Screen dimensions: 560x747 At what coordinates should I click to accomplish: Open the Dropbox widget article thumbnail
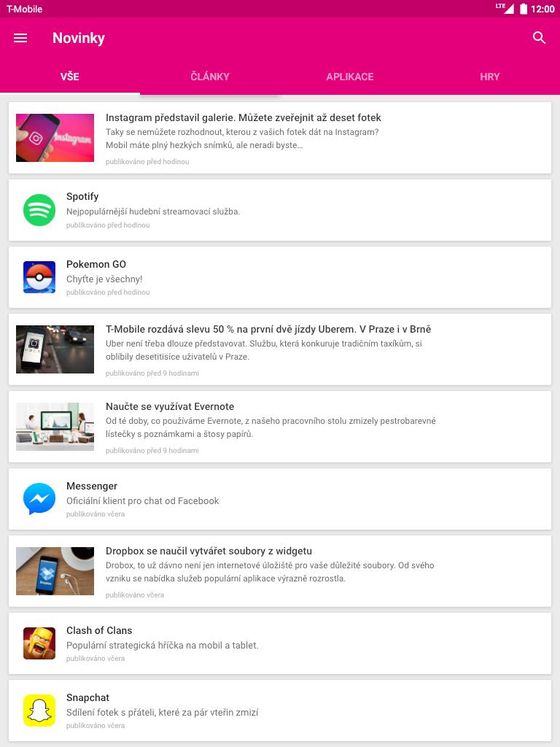point(55,571)
